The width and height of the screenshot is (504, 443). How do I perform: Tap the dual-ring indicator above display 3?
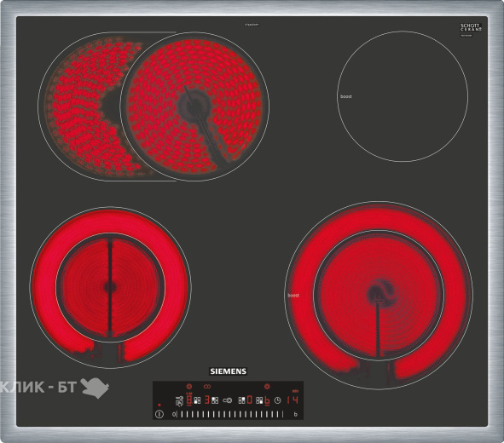(207, 387)
